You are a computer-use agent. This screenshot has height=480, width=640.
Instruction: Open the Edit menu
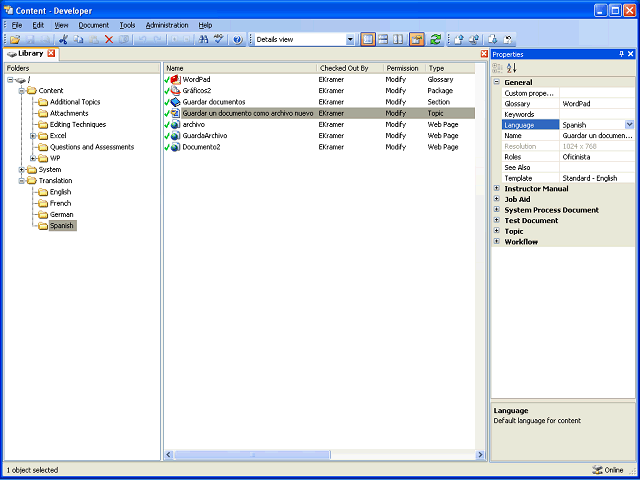(38, 25)
